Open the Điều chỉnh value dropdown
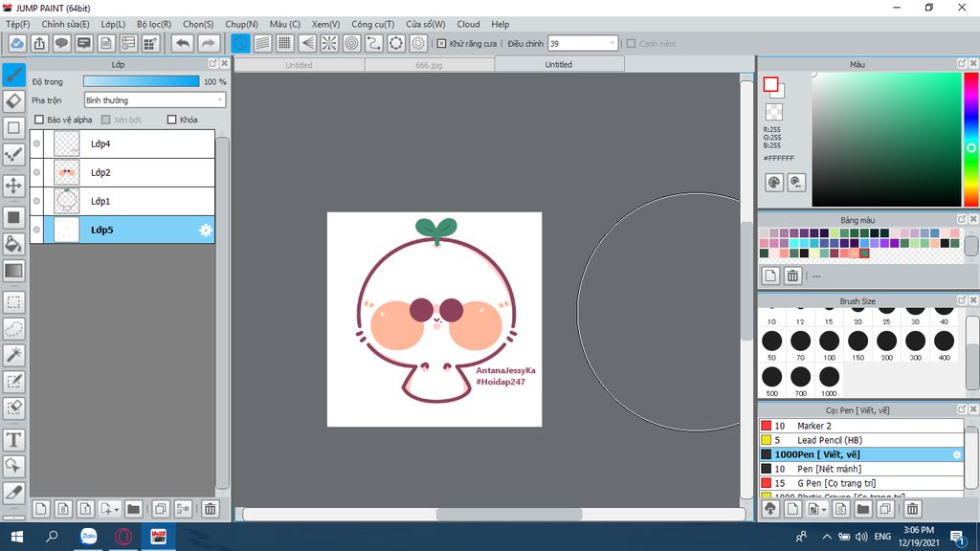Viewport: 980px width, 551px height. [x=583, y=44]
